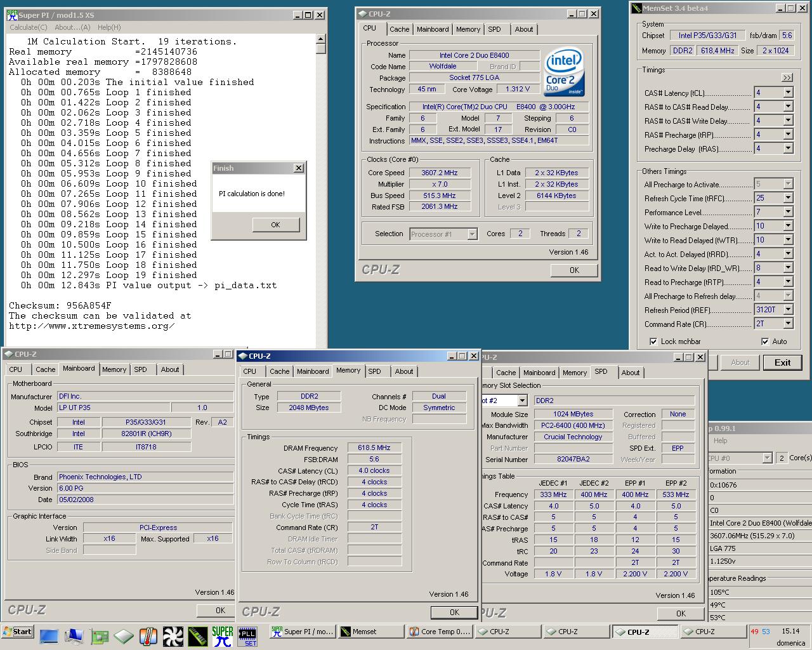This screenshot has width=812, height=650.
Task: Click the Show Desktop quick launch icon
Action: coord(49,636)
